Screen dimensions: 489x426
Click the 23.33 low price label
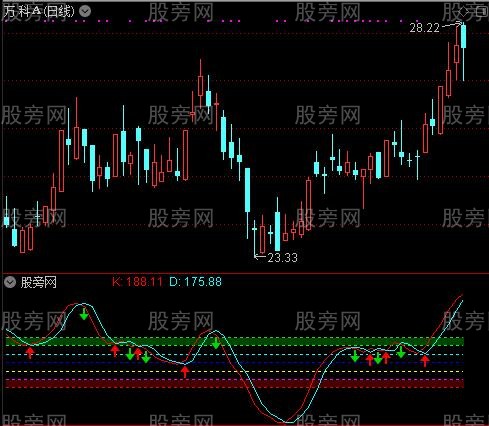282,258
